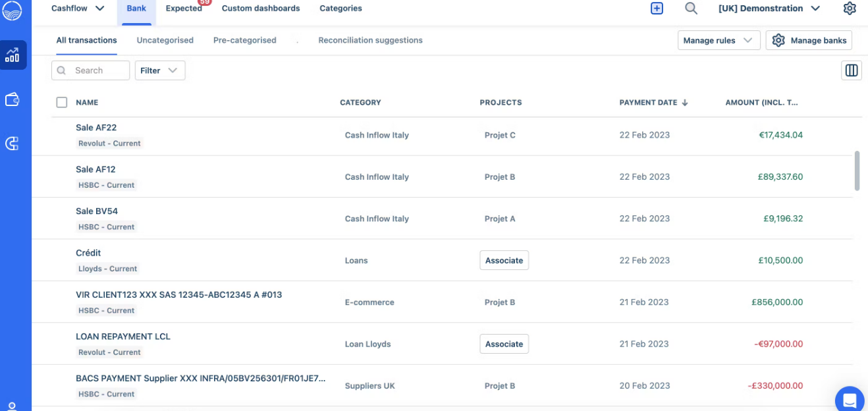Image resolution: width=868 pixels, height=411 pixels.
Task: Click the integrations plug icon in the sidebar
Action: point(13,144)
